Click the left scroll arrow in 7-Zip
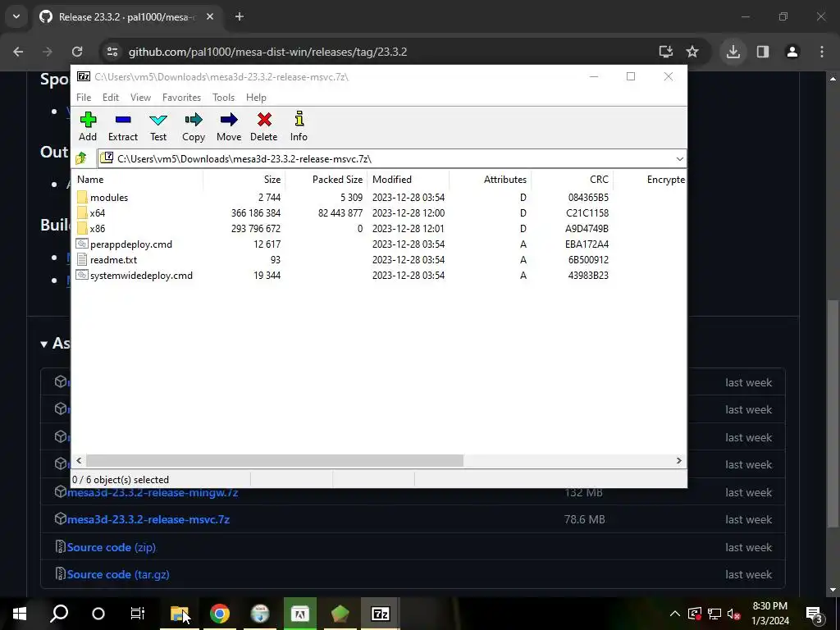This screenshot has width=840, height=630. [x=80, y=461]
